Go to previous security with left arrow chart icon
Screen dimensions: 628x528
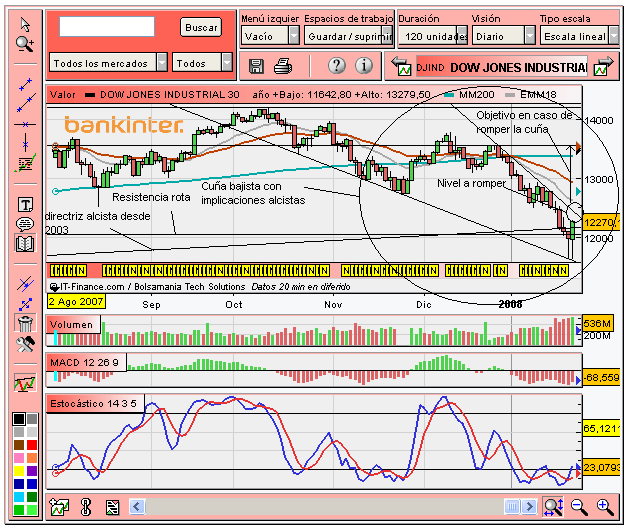coord(401,66)
